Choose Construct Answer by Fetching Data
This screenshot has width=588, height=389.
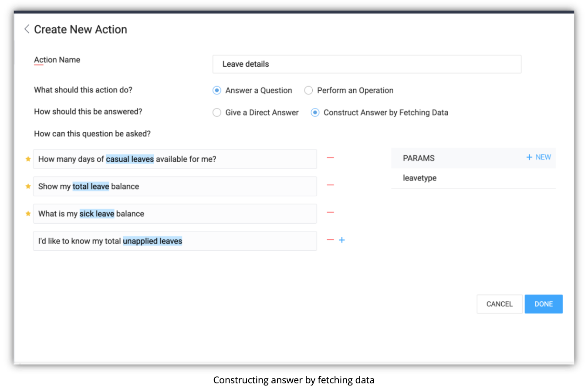tap(315, 113)
